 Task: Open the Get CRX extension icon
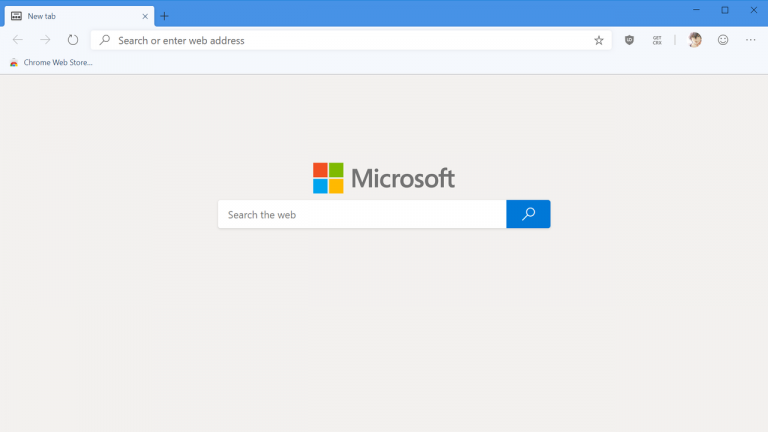pyautogui.click(x=657, y=40)
